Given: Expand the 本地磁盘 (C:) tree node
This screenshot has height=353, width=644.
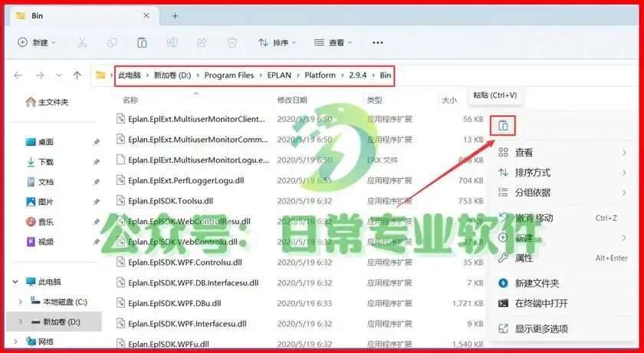Looking at the screenshot, I should tap(21, 302).
